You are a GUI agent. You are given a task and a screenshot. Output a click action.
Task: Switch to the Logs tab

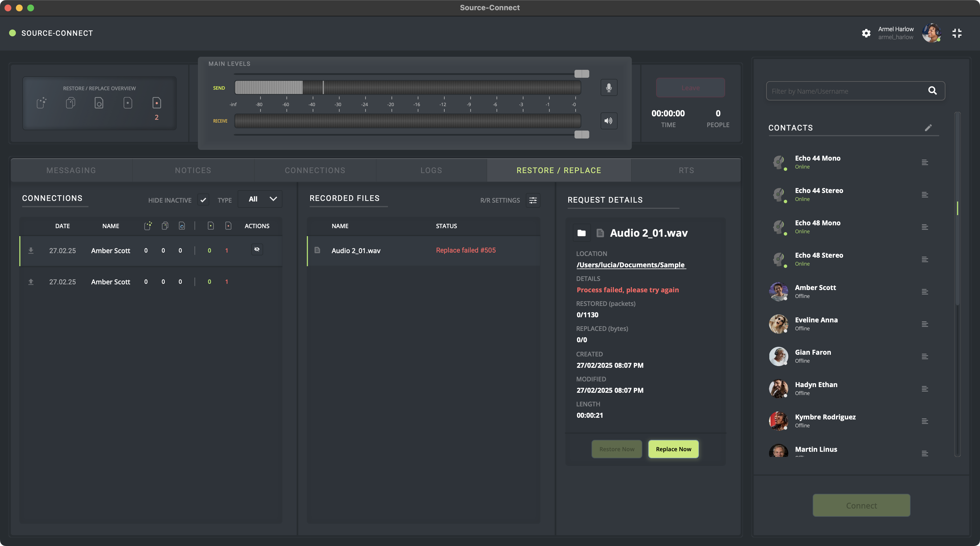point(431,171)
